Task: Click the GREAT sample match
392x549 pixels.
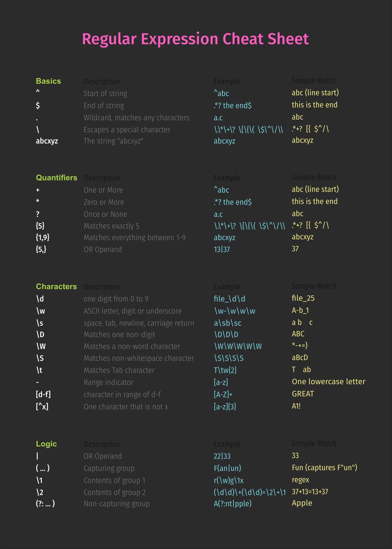Action: click(303, 393)
